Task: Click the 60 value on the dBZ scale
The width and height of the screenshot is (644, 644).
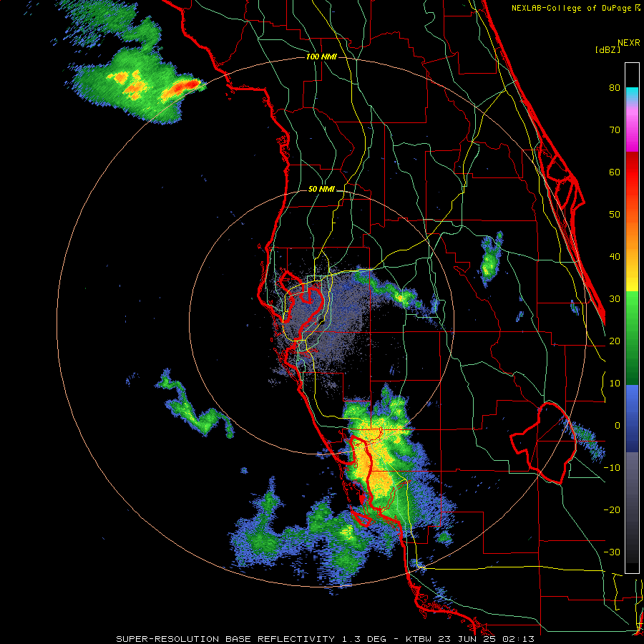Action: (615, 172)
